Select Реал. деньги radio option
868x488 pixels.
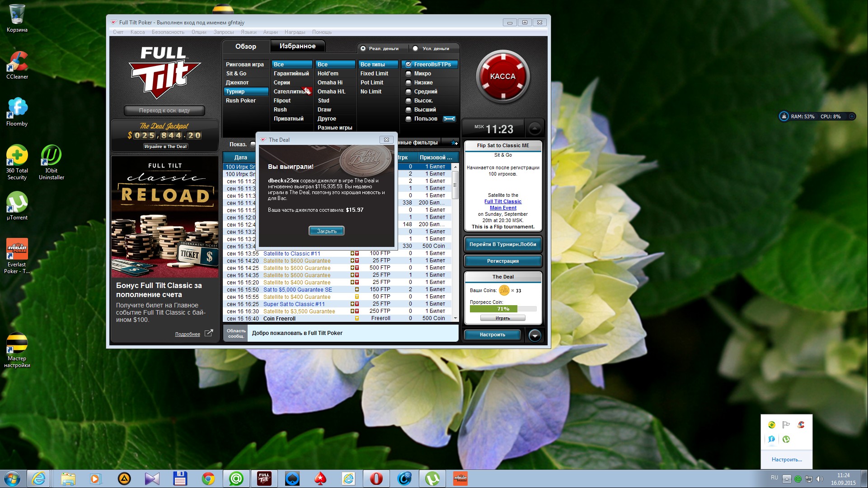(363, 48)
